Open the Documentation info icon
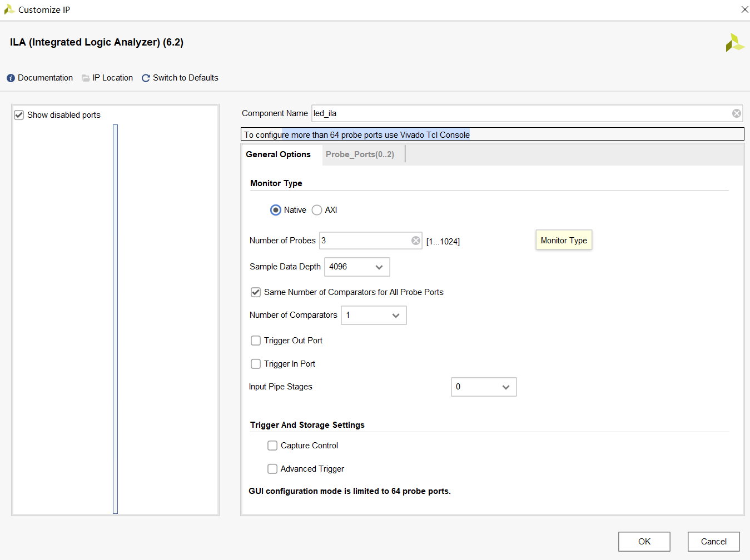 tap(11, 78)
